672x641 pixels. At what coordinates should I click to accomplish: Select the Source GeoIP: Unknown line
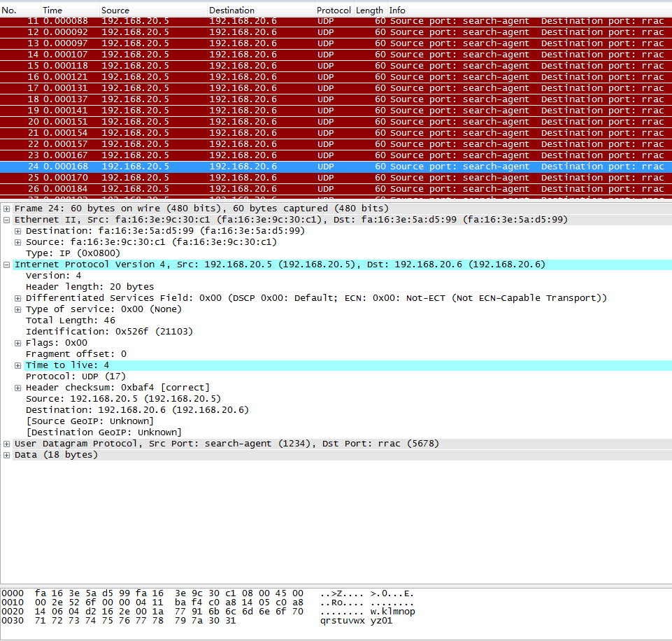click(90, 421)
